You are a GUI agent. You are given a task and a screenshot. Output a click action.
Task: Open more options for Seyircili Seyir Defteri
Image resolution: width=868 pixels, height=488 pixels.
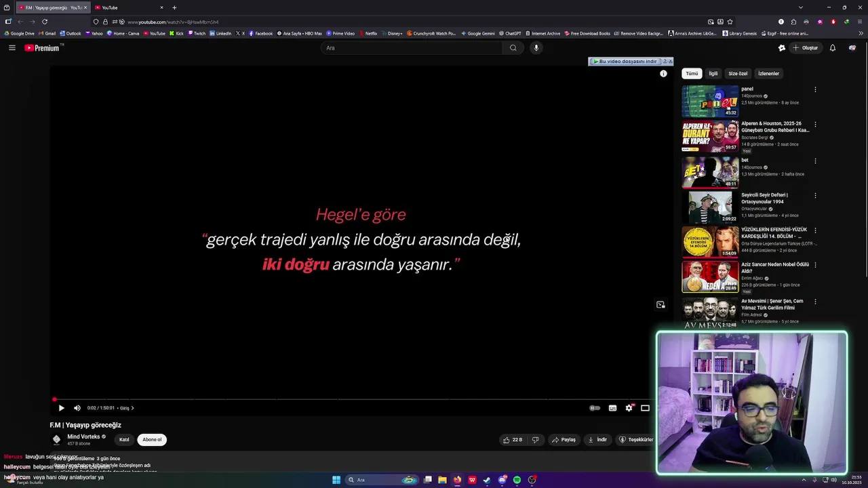[x=815, y=196]
